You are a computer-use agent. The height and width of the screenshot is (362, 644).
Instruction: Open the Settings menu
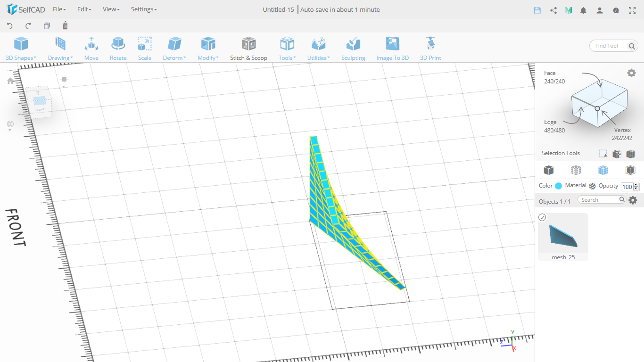(144, 9)
